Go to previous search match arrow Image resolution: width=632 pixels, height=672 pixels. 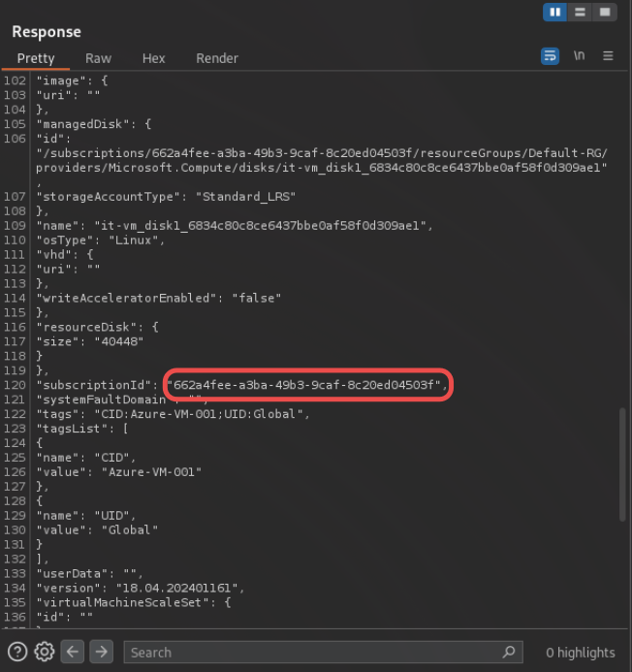[75, 652]
